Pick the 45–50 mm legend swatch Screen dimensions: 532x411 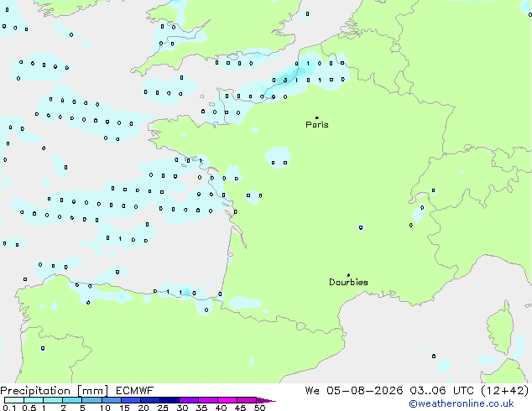247,400
